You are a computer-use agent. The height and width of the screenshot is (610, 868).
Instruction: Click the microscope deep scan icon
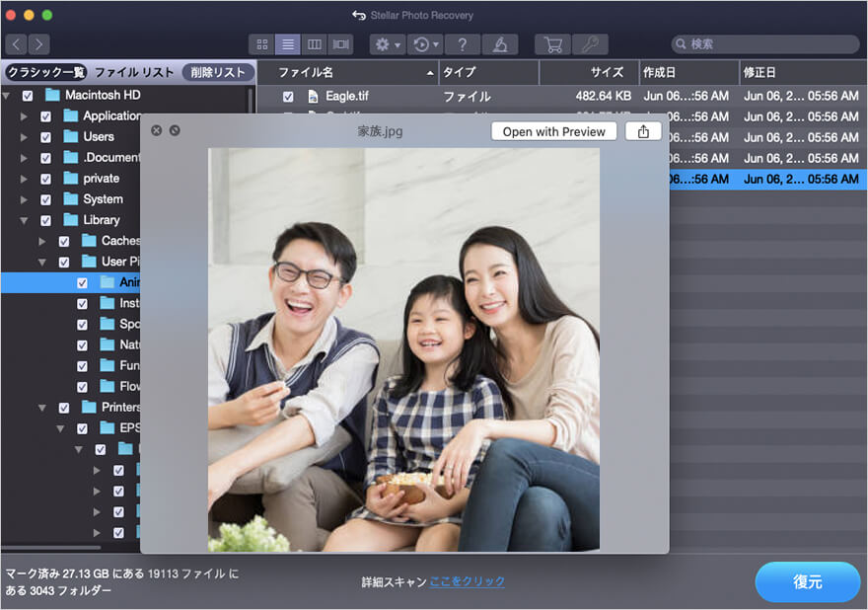click(500, 44)
